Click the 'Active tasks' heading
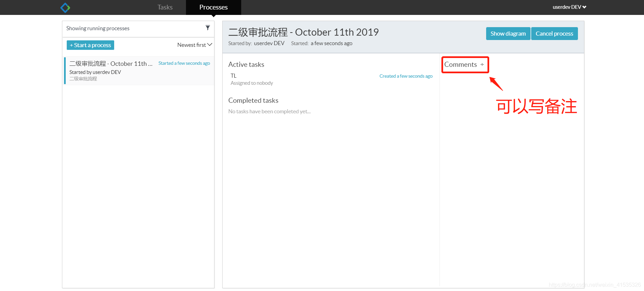The width and height of the screenshot is (644, 291). (x=246, y=64)
